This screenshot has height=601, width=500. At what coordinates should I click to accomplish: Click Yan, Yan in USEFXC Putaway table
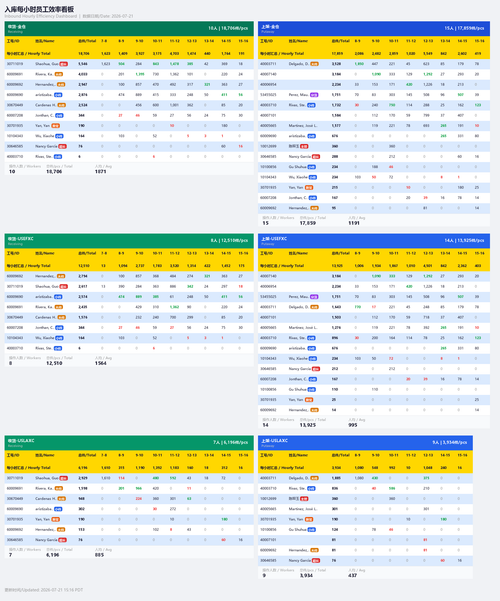tap(296, 400)
